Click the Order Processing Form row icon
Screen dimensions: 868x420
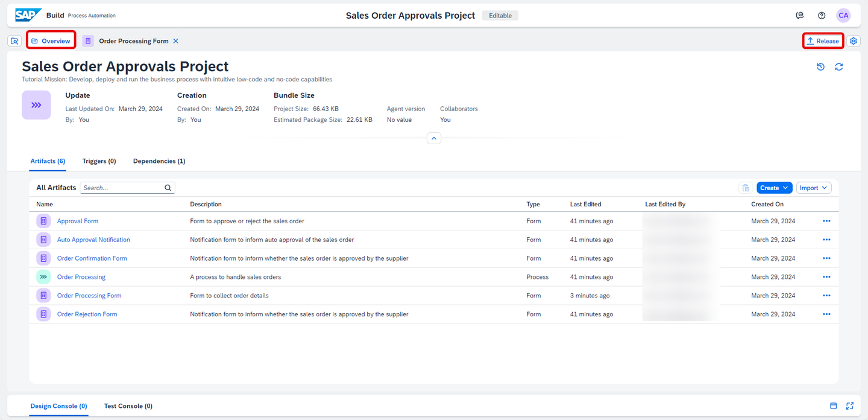pos(43,296)
